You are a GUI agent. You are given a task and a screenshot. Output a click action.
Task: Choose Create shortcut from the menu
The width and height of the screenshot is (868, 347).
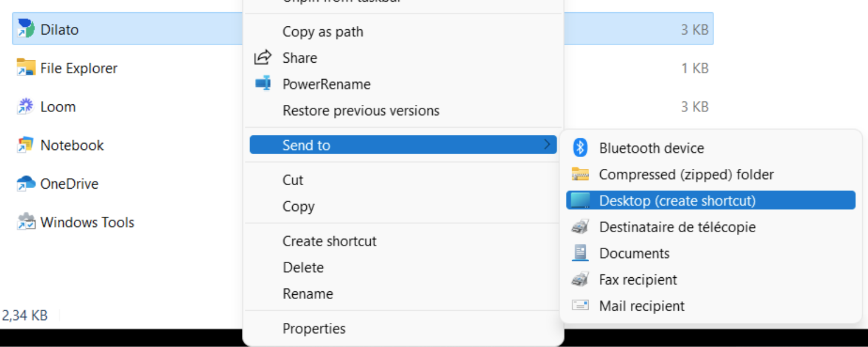tap(329, 240)
